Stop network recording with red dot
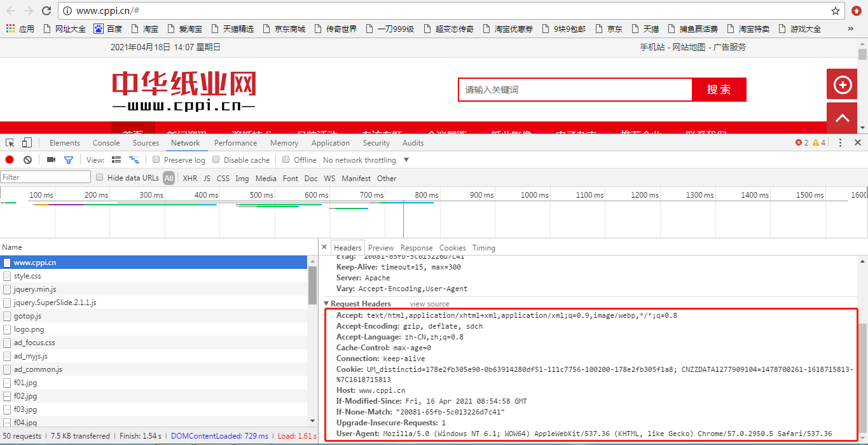The height and width of the screenshot is (445, 868). [x=10, y=160]
